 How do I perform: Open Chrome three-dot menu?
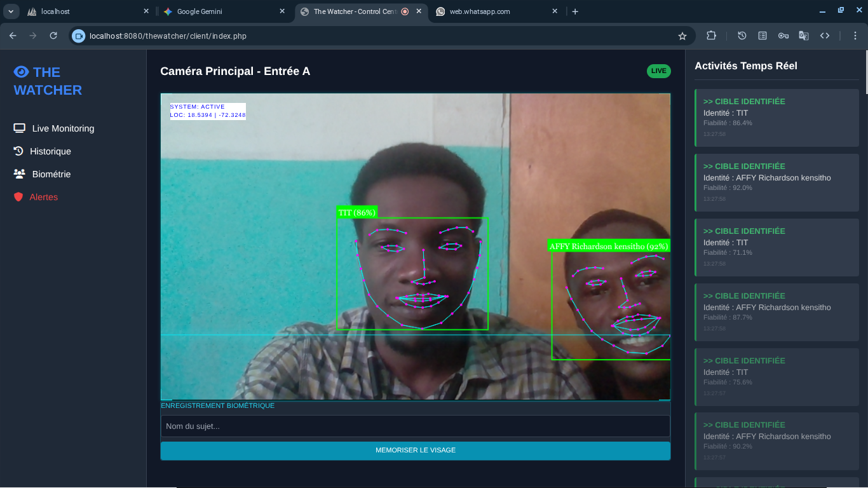855,36
